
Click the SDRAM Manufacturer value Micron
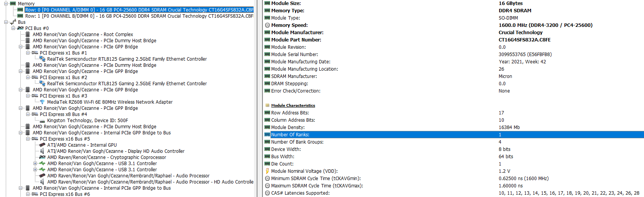505,76
